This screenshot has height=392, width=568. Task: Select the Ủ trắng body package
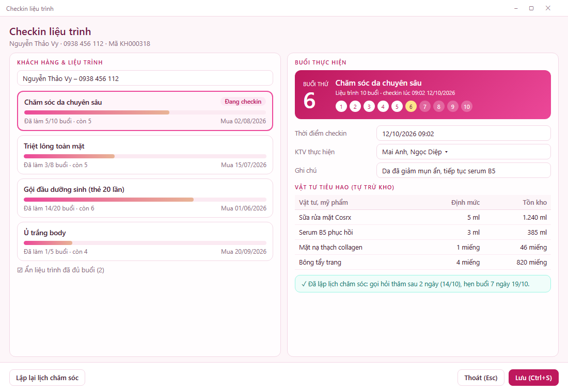[x=145, y=241]
